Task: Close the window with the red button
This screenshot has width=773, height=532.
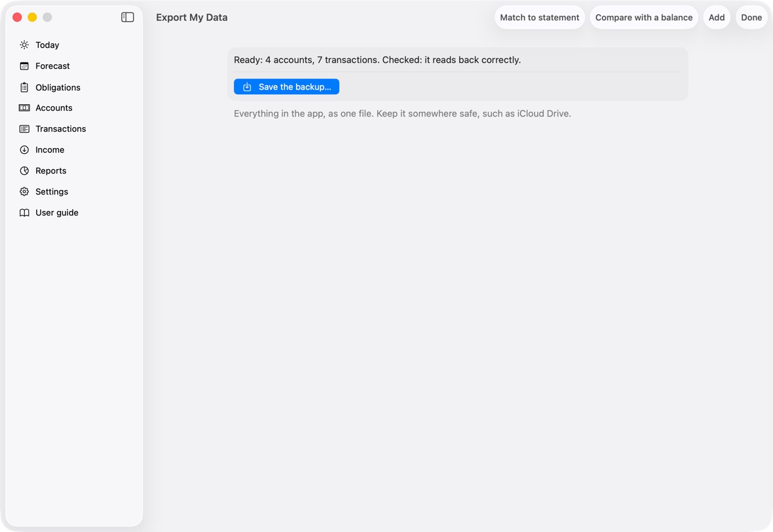Action: (17, 17)
